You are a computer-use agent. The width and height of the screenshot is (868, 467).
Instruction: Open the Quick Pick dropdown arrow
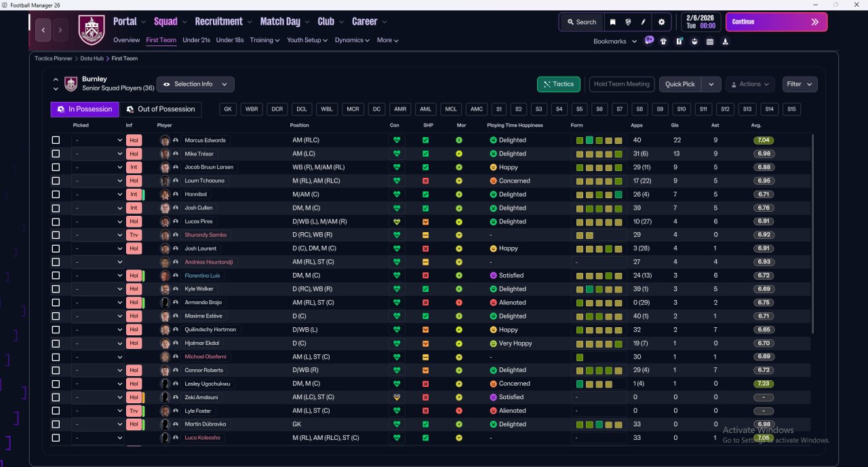point(711,84)
